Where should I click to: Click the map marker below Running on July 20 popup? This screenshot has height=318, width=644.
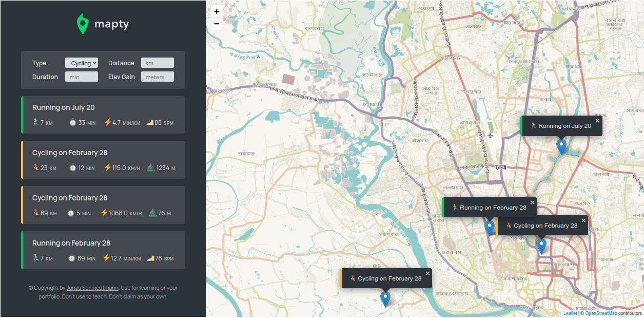coord(561,146)
